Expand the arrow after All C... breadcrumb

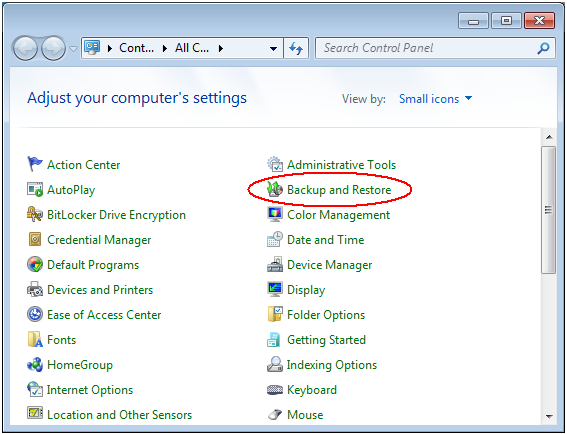click(x=221, y=48)
